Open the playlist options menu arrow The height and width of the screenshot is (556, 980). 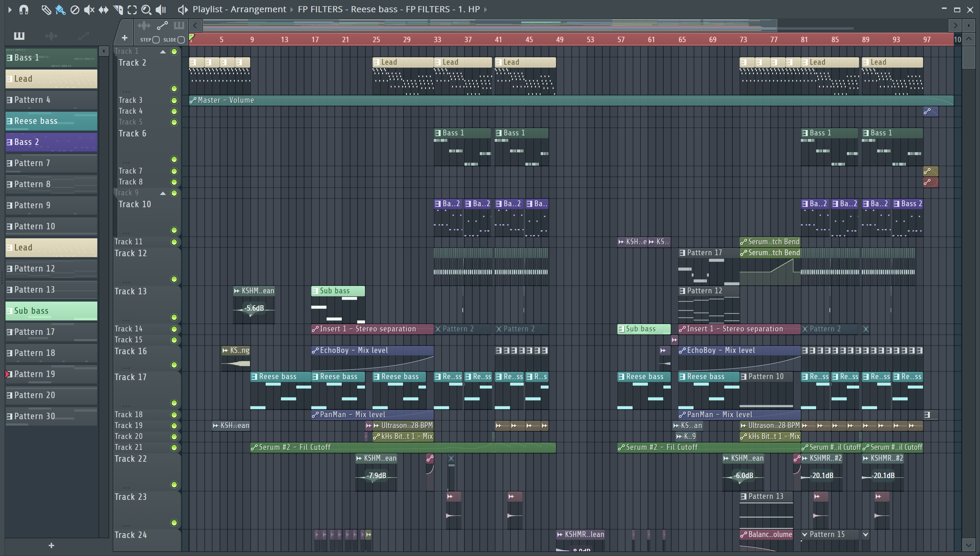click(10, 9)
